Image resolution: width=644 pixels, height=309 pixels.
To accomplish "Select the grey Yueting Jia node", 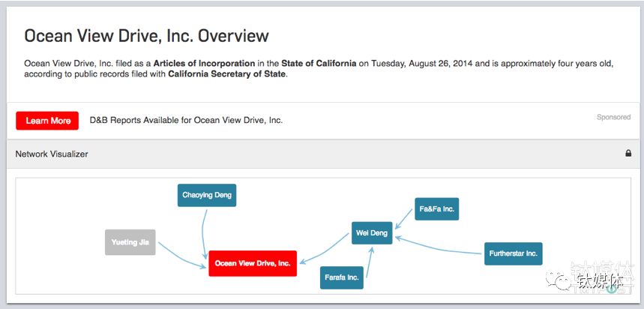I will pyautogui.click(x=130, y=242).
